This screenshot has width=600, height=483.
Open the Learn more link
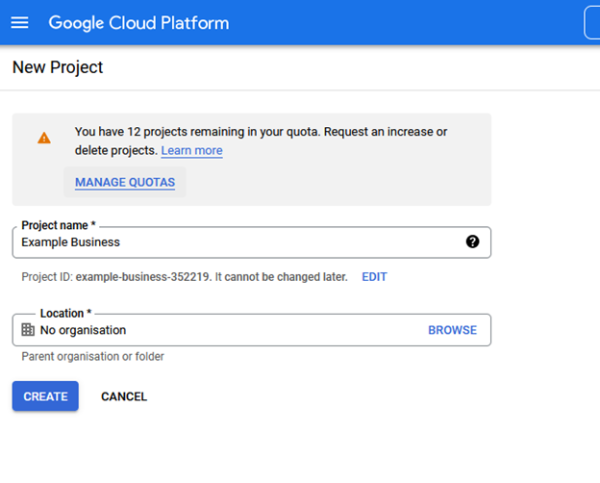192,150
